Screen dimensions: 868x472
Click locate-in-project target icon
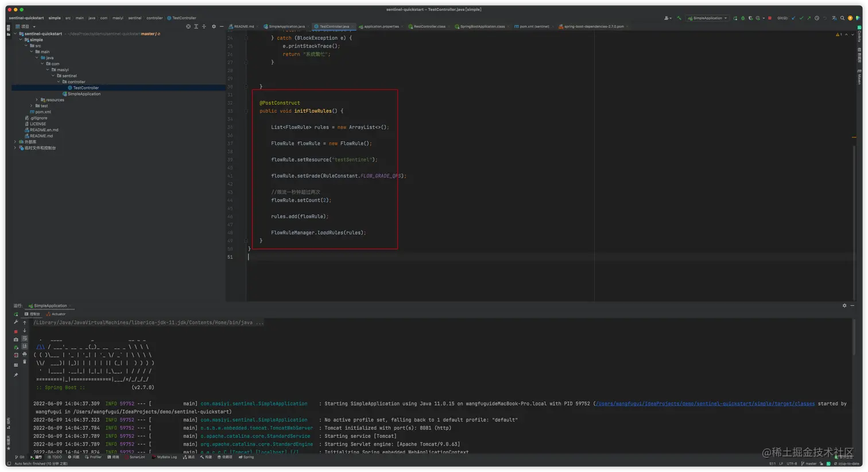pos(188,26)
